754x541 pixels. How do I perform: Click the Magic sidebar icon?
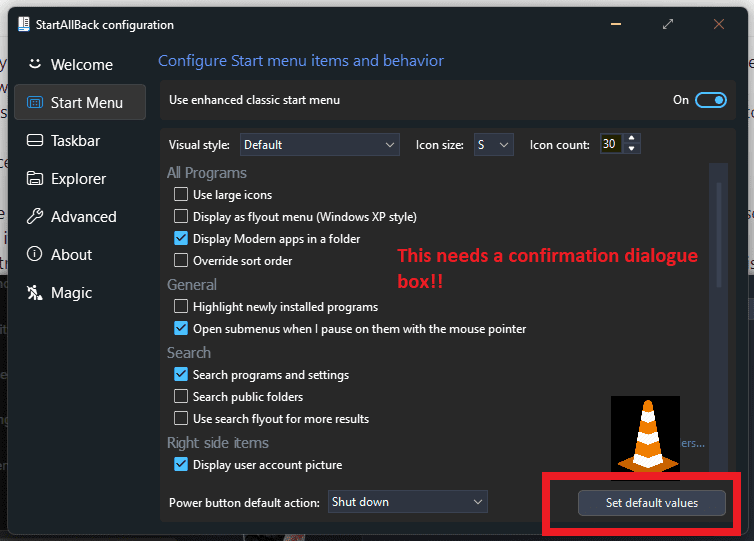35,292
